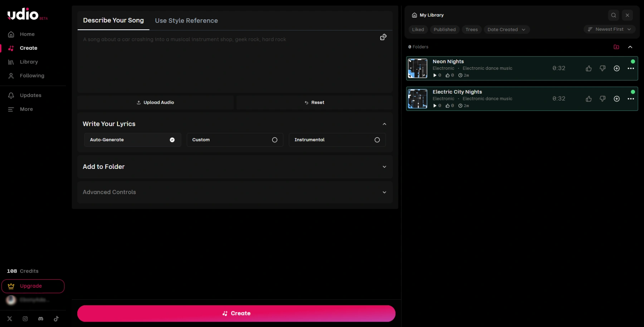Select Auto-Generate lyrics option
Viewport: 644px width, 327px height.
point(132,140)
